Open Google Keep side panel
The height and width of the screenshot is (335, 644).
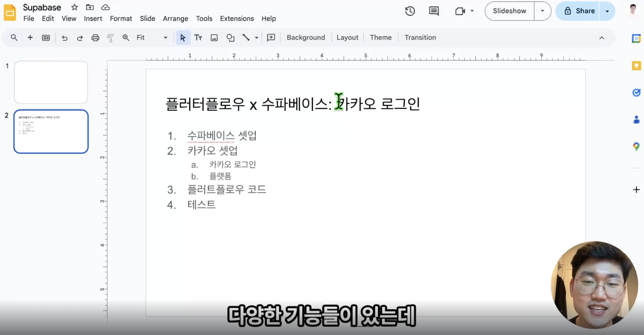pos(636,66)
